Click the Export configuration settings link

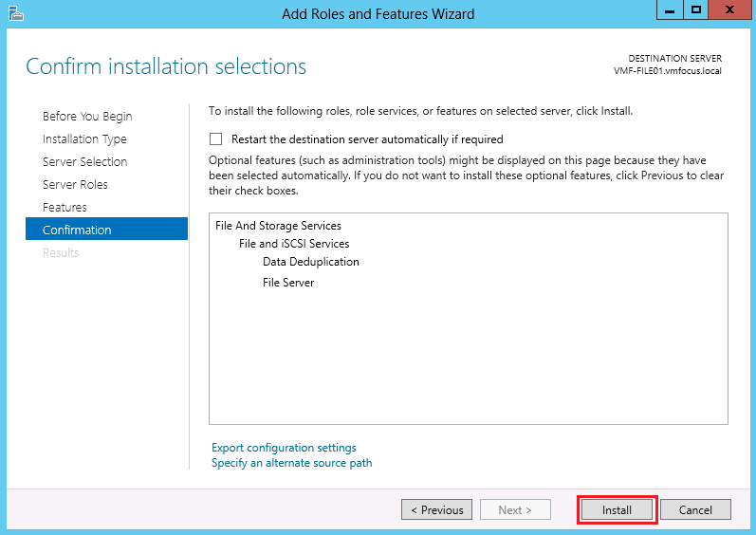(x=284, y=448)
